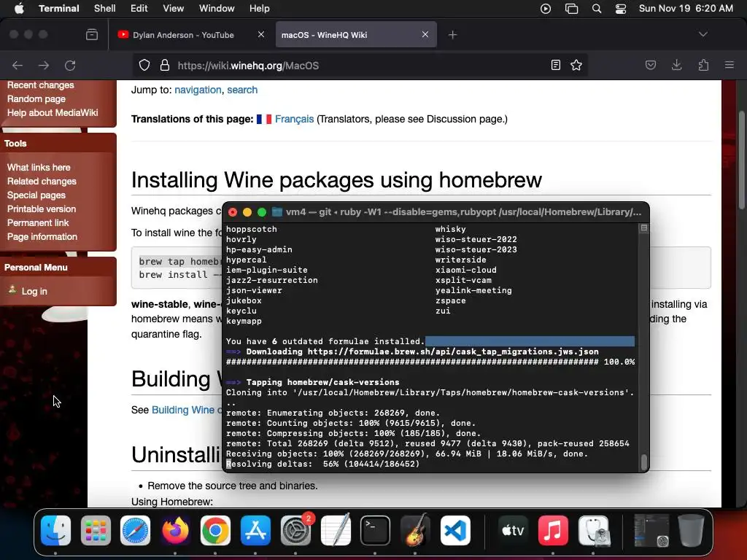Open GarageBand from the Dock
747x560 pixels.
click(415, 530)
